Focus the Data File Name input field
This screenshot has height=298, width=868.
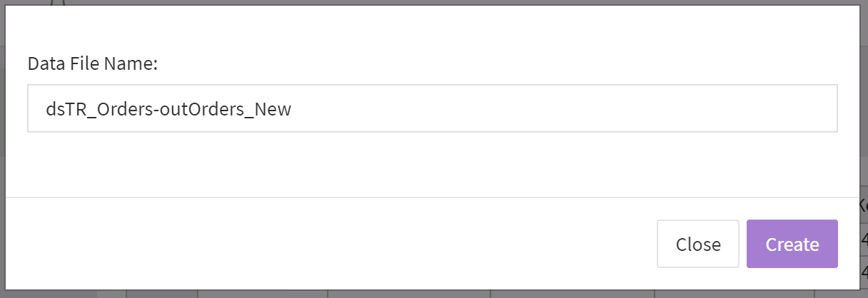point(432,108)
